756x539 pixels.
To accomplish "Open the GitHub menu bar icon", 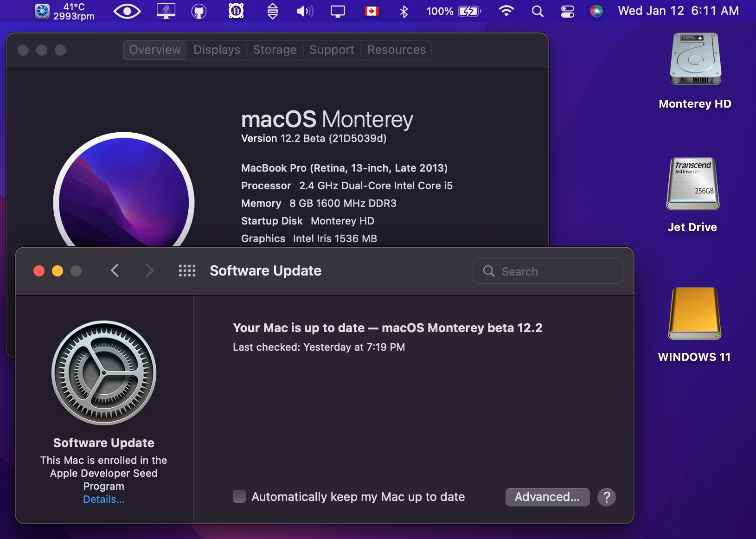I will 199,11.
